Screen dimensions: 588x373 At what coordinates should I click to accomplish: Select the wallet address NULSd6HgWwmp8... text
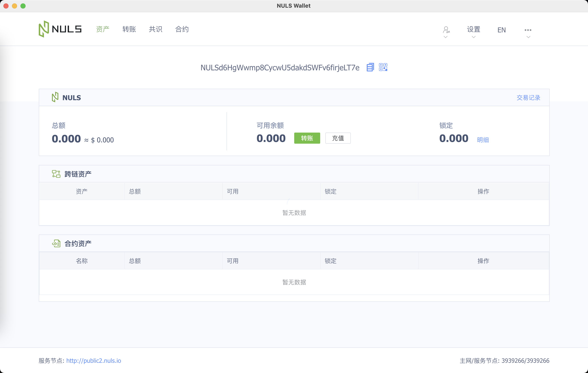pyautogui.click(x=280, y=68)
